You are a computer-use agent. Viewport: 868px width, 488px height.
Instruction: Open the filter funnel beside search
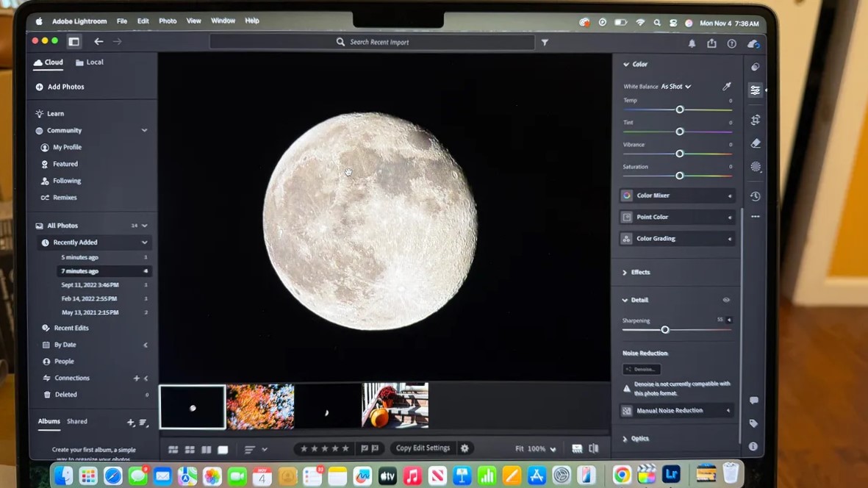tap(545, 43)
